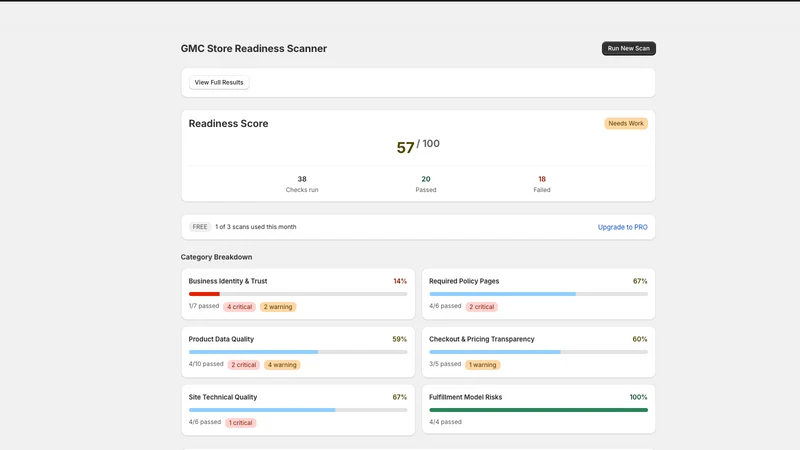This screenshot has width=800, height=450.
Task: Click the Readiness Score heading
Action: pyautogui.click(x=228, y=123)
